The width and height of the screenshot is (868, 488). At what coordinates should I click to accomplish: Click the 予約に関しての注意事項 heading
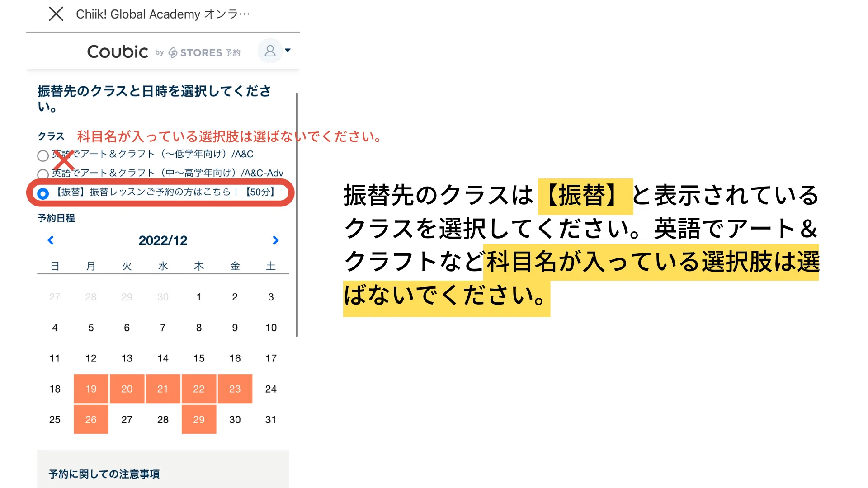[104, 474]
